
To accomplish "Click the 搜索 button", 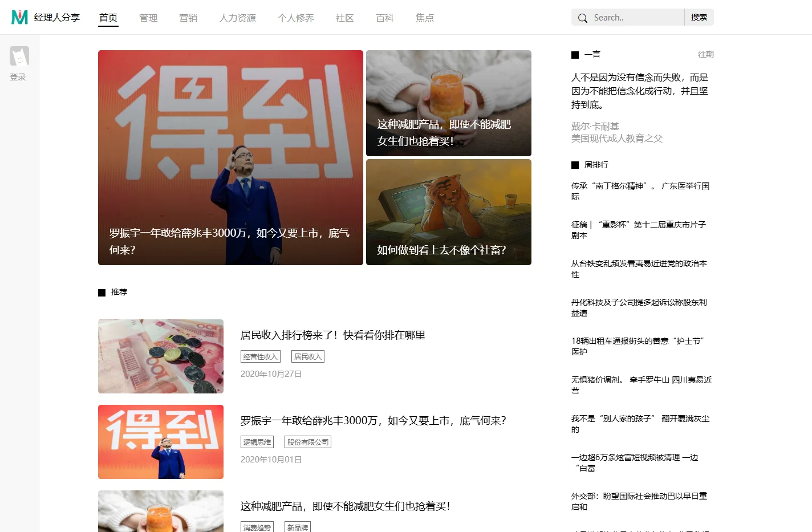I will pyautogui.click(x=699, y=17).
